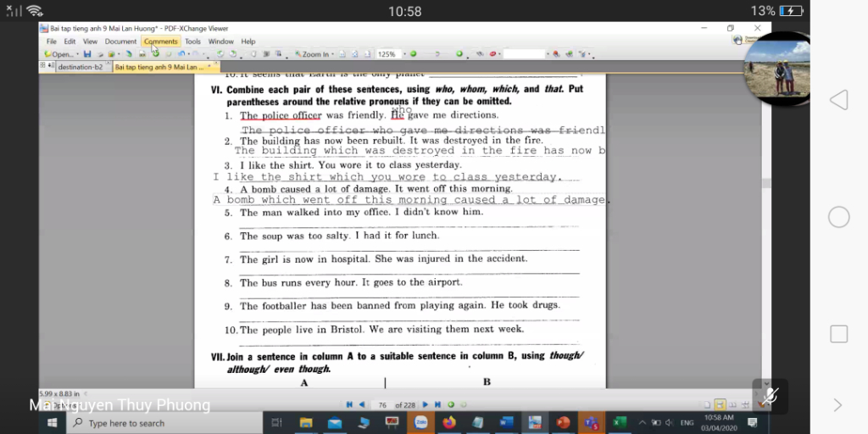868x434 pixels.
Task: Open the Help menu
Action: pos(248,42)
